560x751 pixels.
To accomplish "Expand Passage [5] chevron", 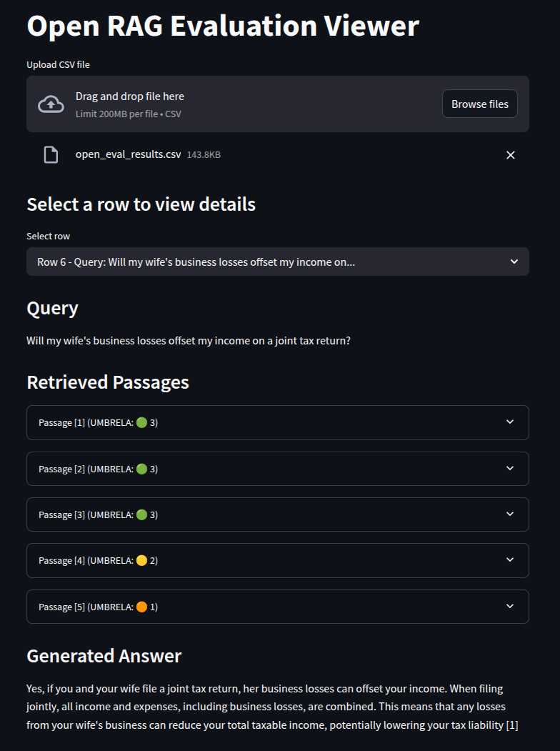I will click(510, 607).
